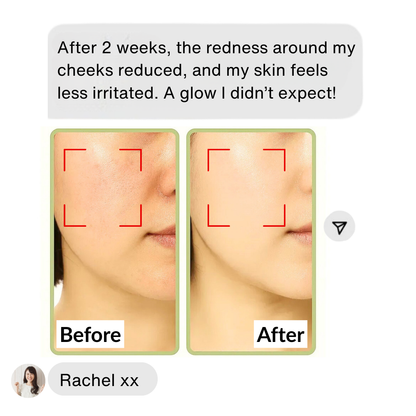Image resolution: width=416 pixels, height=416 pixels.
Task: Click the top-left red corner bracket in Before
Action: (x=74, y=160)
